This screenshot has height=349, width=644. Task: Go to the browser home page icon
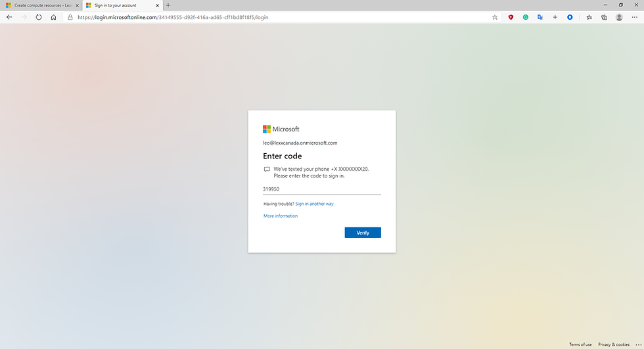click(53, 17)
